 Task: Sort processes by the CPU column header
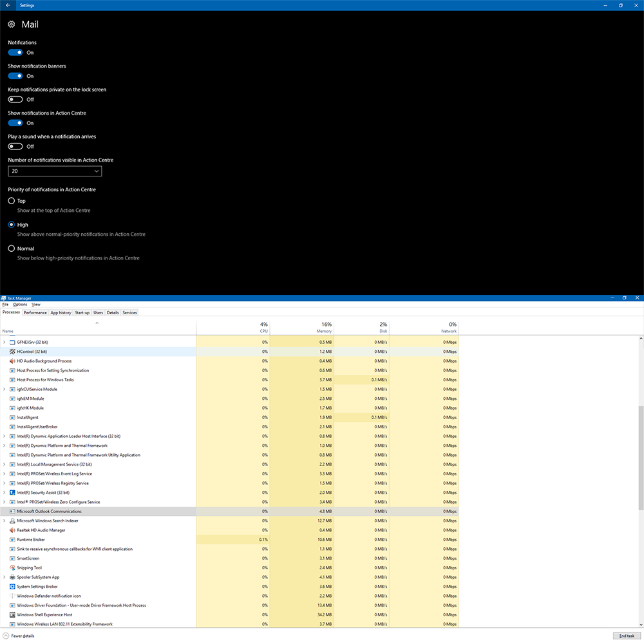click(233, 327)
